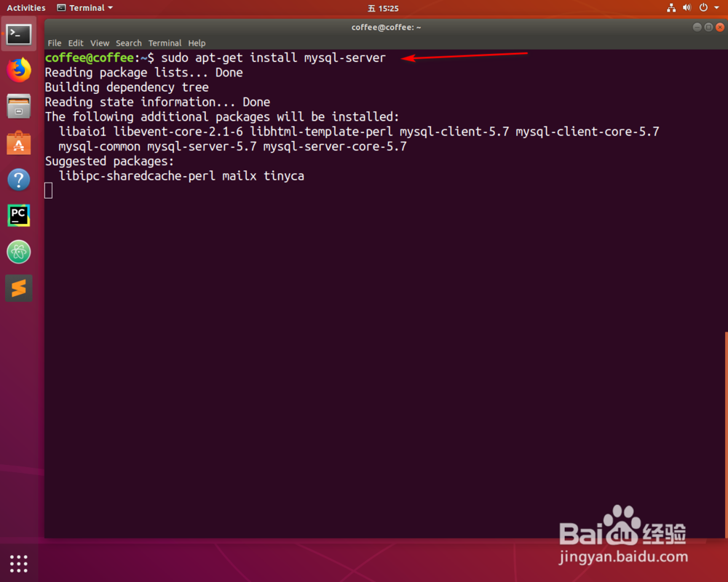Open the Help application in the dock

[18, 179]
